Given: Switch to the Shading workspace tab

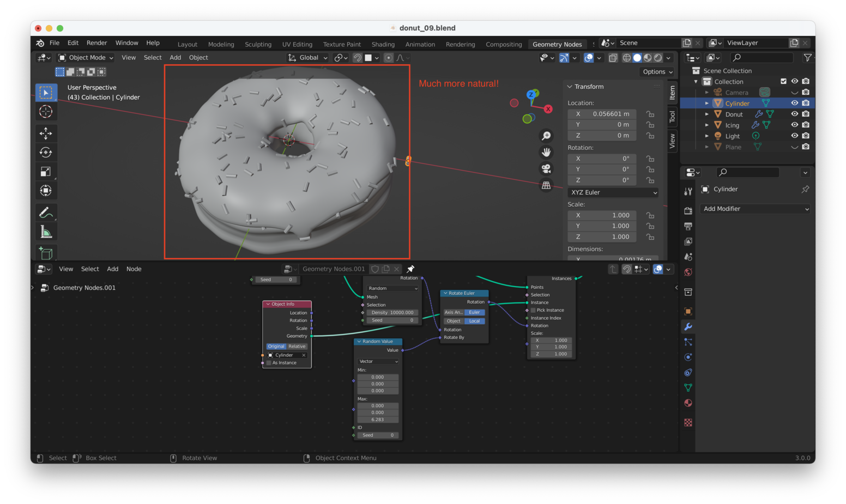Looking at the screenshot, I should point(383,45).
